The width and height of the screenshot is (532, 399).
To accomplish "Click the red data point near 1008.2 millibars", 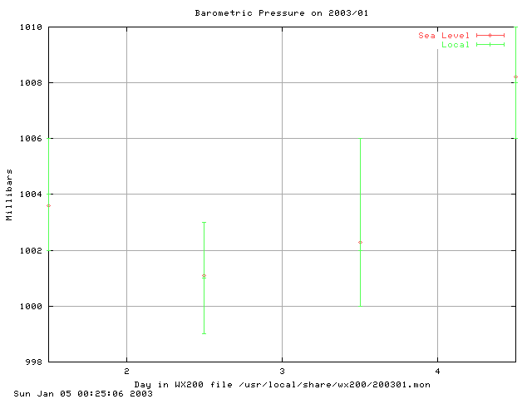I will (x=515, y=77).
